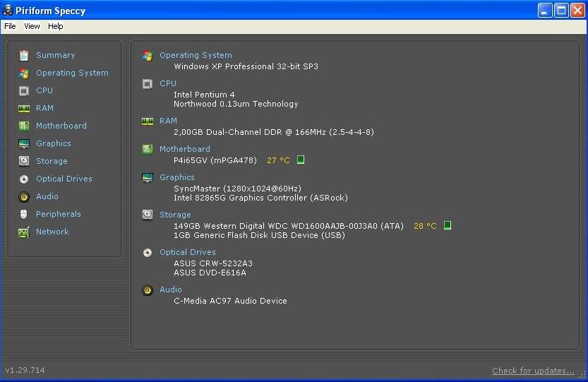View the Storage section in sidebar
The height and width of the screenshot is (382, 588).
[x=52, y=162]
